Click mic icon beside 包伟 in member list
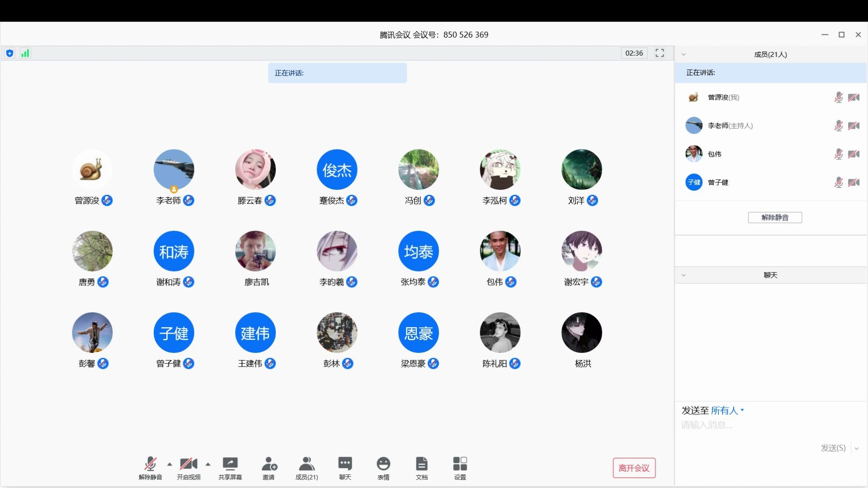The height and width of the screenshot is (488, 868). pos(838,154)
